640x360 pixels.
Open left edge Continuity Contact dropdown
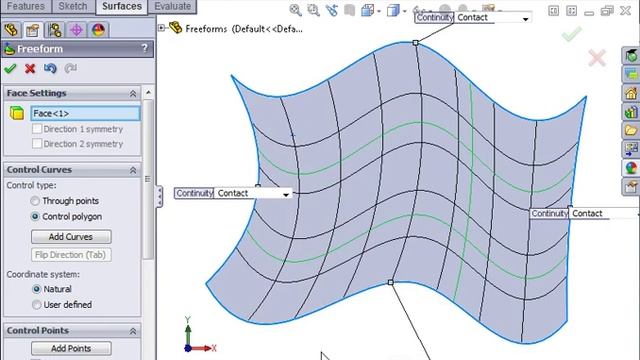(286, 194)
